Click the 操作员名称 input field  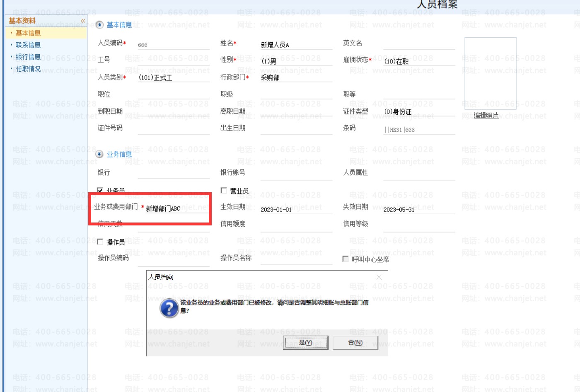[296, 259]
